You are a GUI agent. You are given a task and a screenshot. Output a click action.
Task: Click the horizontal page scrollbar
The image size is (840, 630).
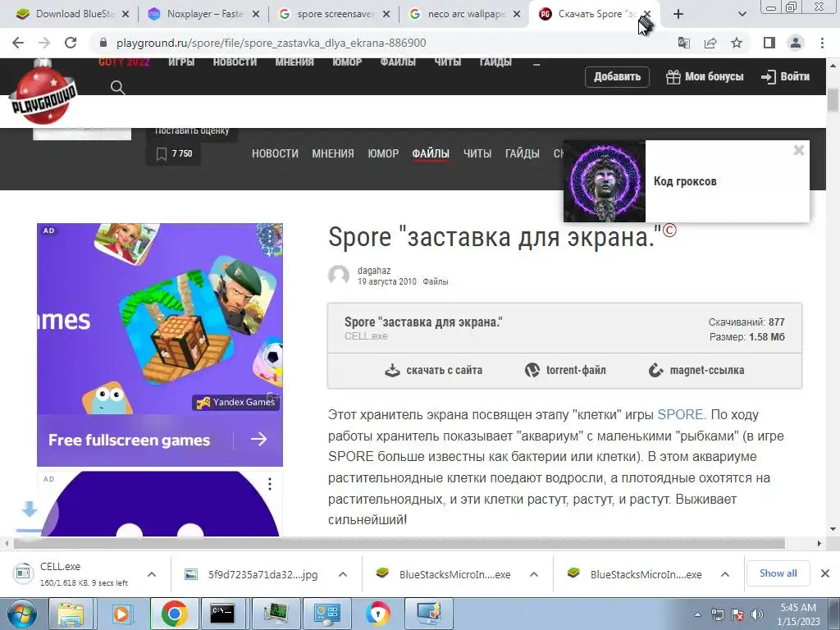(x=399, y=543)
